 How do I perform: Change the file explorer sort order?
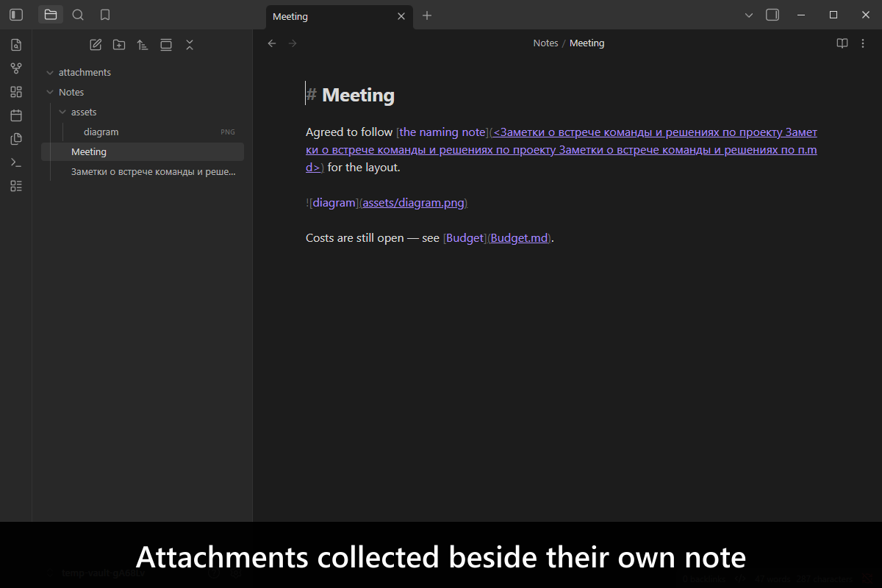click(x=143, y=45)
